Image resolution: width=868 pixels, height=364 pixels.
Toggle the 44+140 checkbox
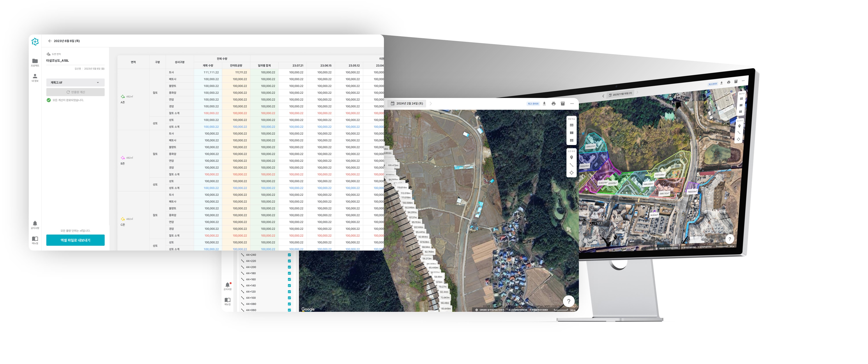(290, 285)
